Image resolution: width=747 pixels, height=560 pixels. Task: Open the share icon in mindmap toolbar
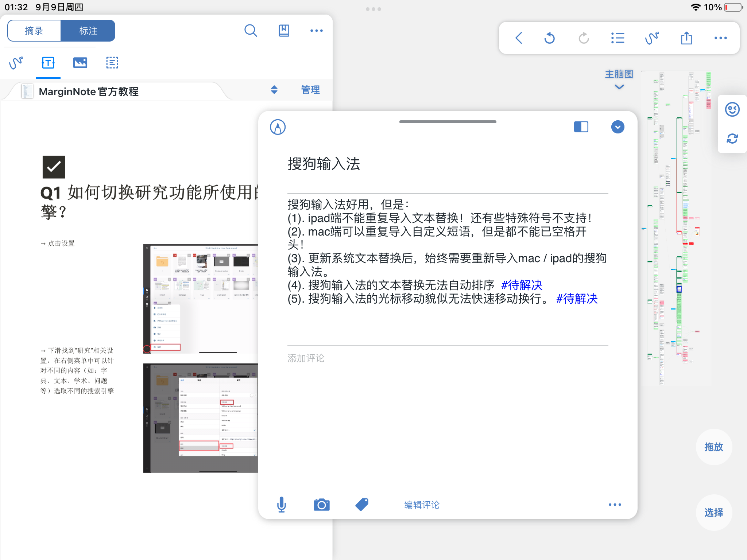pyautogui.click(x=686, y=38)
